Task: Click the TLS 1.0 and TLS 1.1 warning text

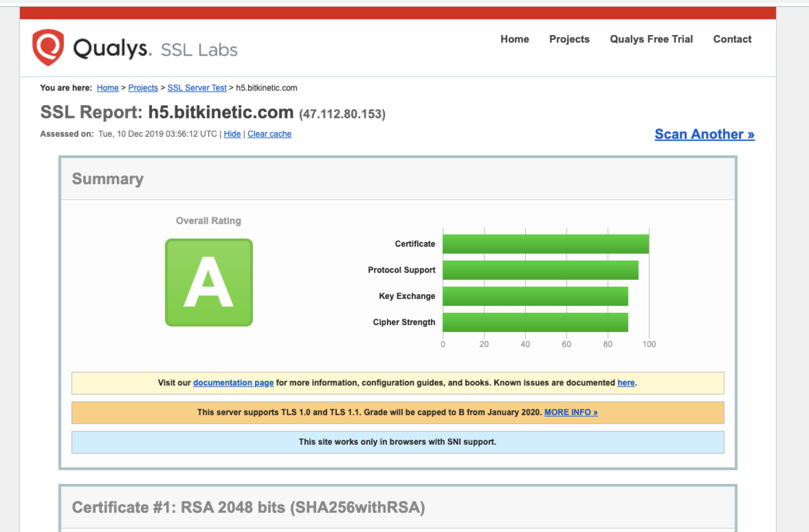Action: (x=369, y=412)
